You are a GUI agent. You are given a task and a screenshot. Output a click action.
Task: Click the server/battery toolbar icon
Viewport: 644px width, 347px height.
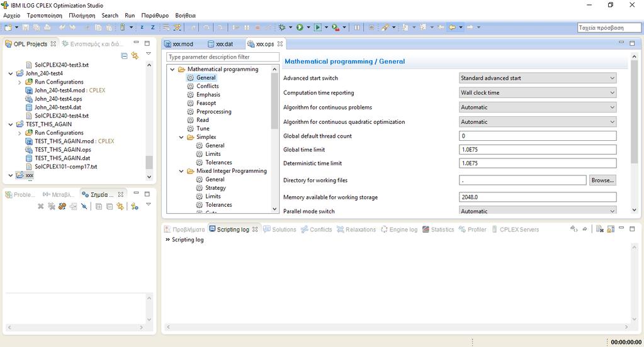(122, 28)
